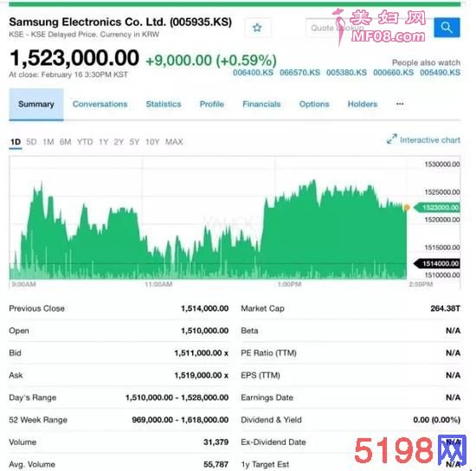Viewport: 476px width, 471px height.
Task: Add Samsung to watchlist with star icon
Action: [x=257, y=28]
